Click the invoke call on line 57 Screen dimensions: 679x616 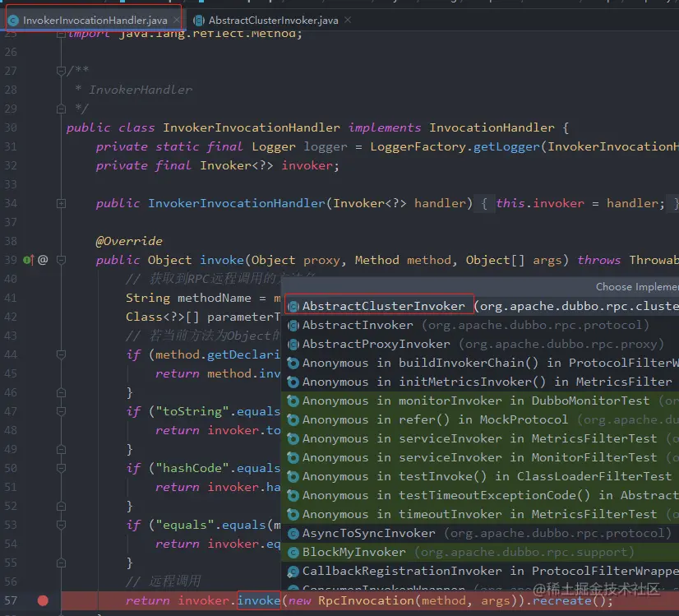tap(259, 601)
